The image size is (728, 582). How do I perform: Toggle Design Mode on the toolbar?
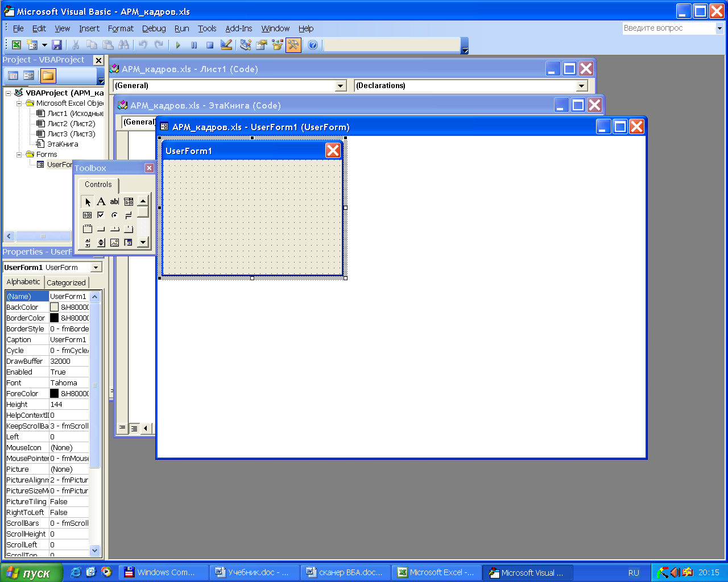tap(226, 45)
